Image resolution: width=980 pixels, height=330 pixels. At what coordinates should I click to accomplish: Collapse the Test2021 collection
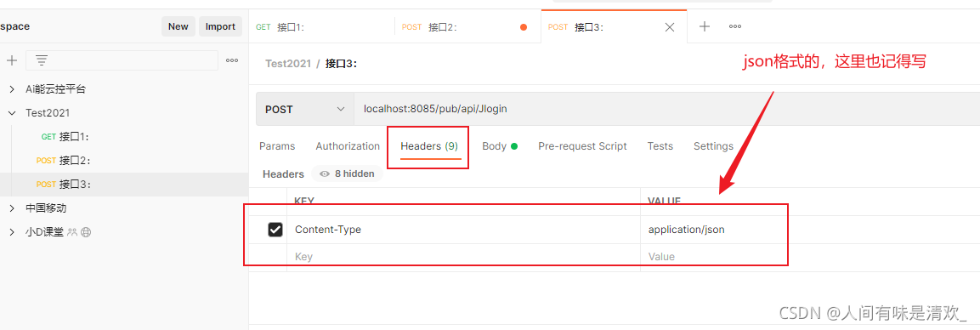tap(11, 113)
